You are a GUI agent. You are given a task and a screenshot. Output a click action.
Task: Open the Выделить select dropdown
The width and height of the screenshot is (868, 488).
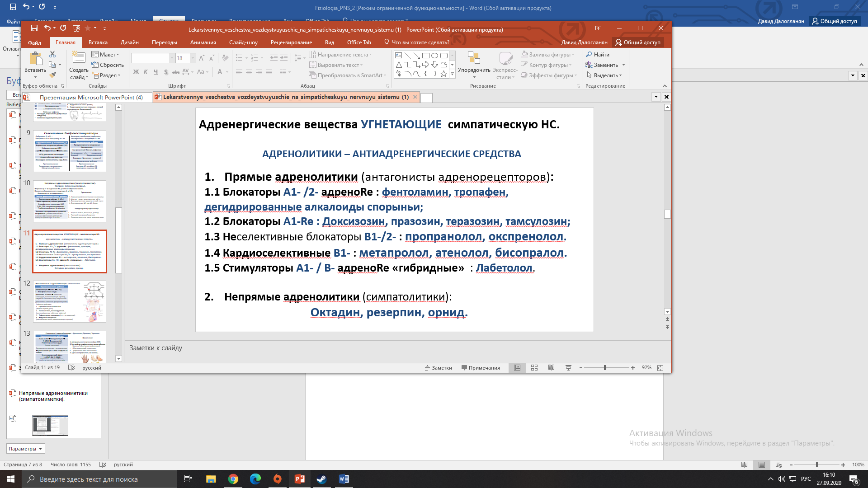pyautogui.click(x=604, y=75)
